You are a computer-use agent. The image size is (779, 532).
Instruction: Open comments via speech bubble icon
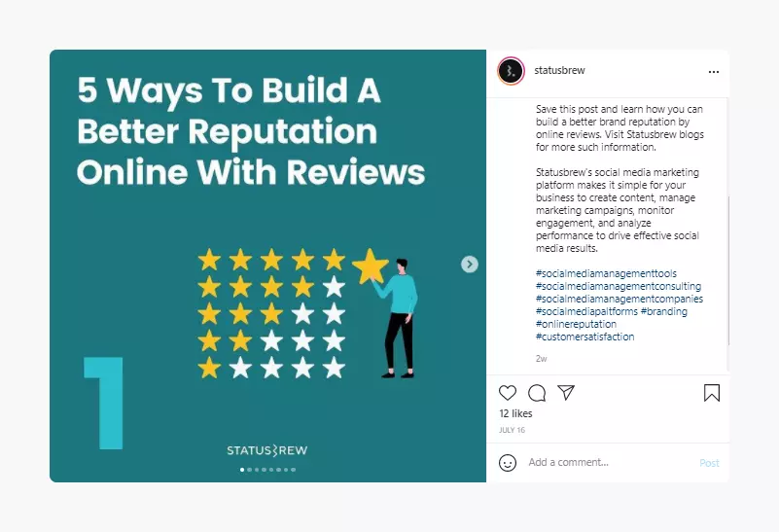click(537, 393)
